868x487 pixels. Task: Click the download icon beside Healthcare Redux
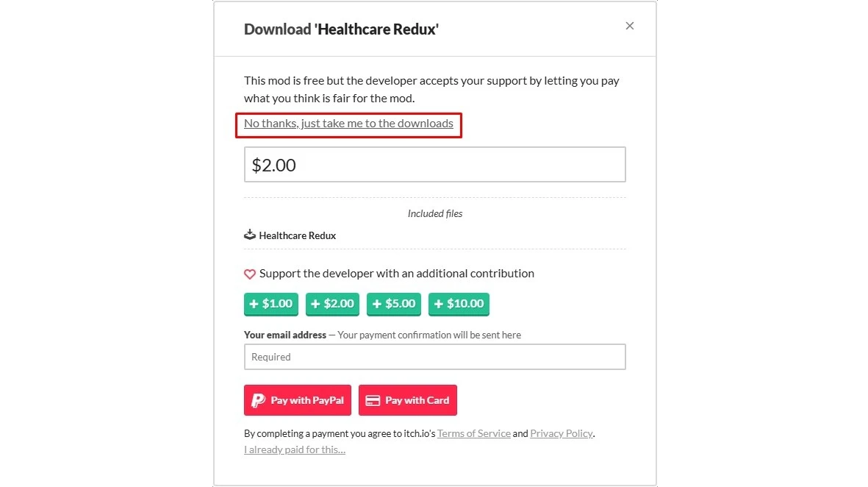(x=250, y=235)
